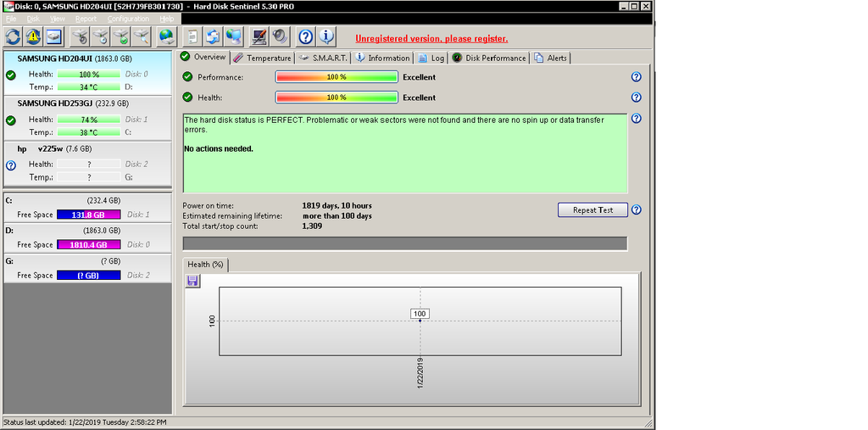Open the View menu
This screenshot has width=868, height=430.
(58, 19)
